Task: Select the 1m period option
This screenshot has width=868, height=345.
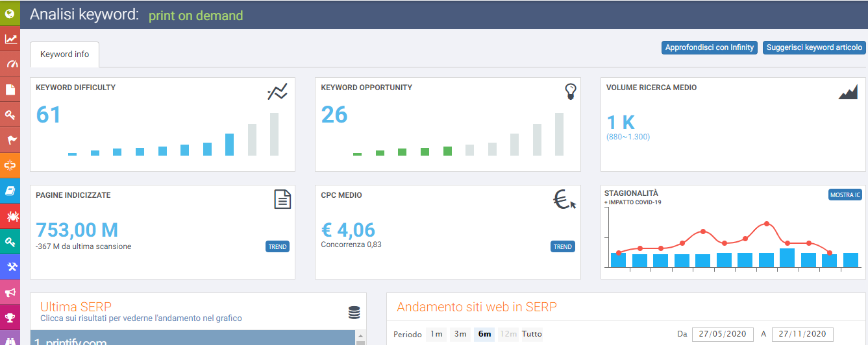Action: pyautogui.click(x=436, y=334)
